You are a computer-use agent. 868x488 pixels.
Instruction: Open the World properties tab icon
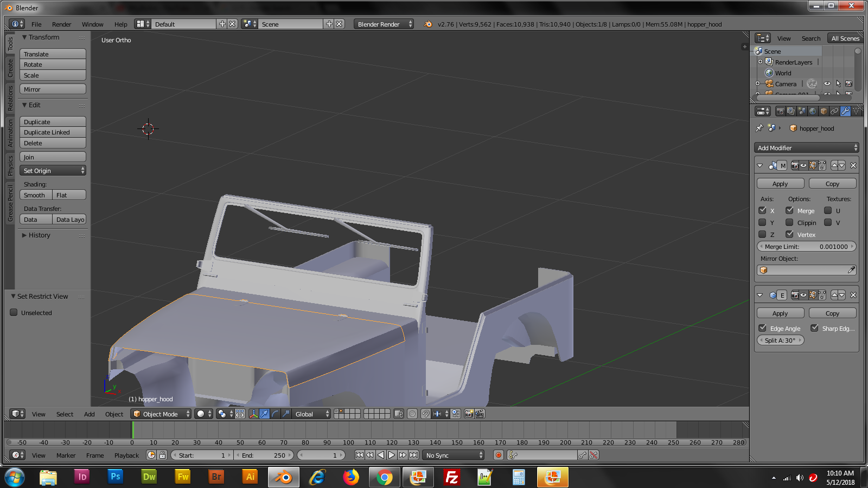pos(813,112)
